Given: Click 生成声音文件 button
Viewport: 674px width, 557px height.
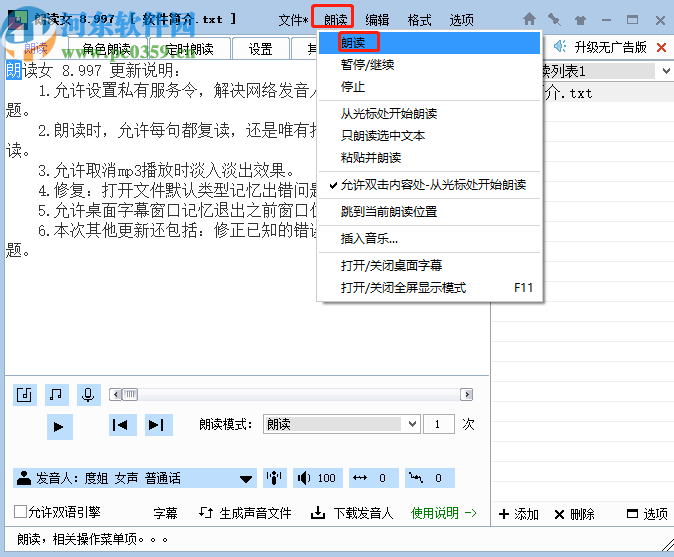Looking at the screenshot, I should pos(255,513).
